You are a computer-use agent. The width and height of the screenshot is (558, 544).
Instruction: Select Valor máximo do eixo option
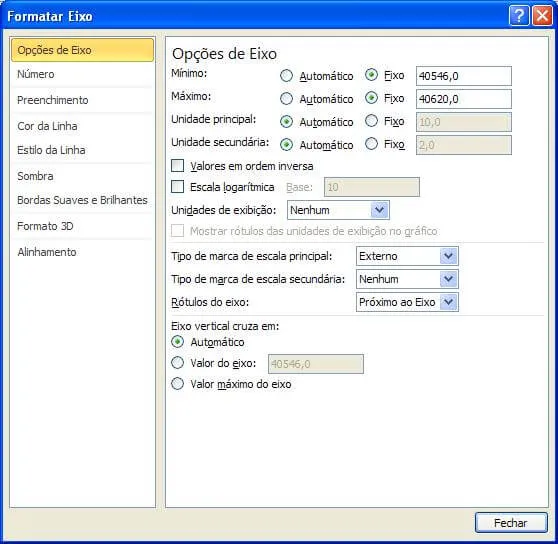[177, 384]
